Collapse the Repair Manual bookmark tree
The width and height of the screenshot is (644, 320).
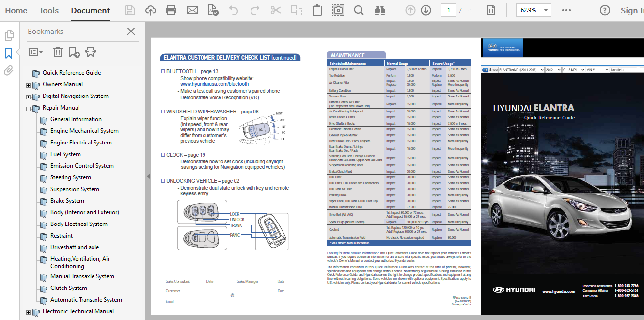tap(29, 108)
